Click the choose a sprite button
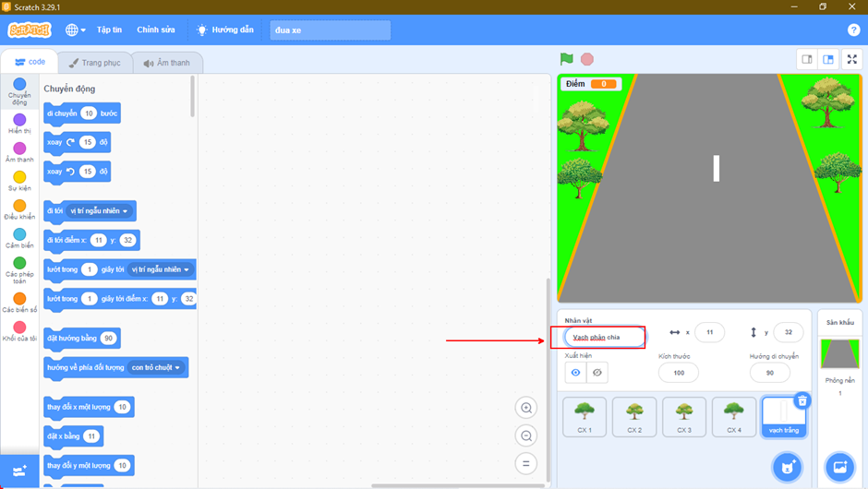Viewport: 868px width, 489px height. pyautogui.click(x=787, y=468)
